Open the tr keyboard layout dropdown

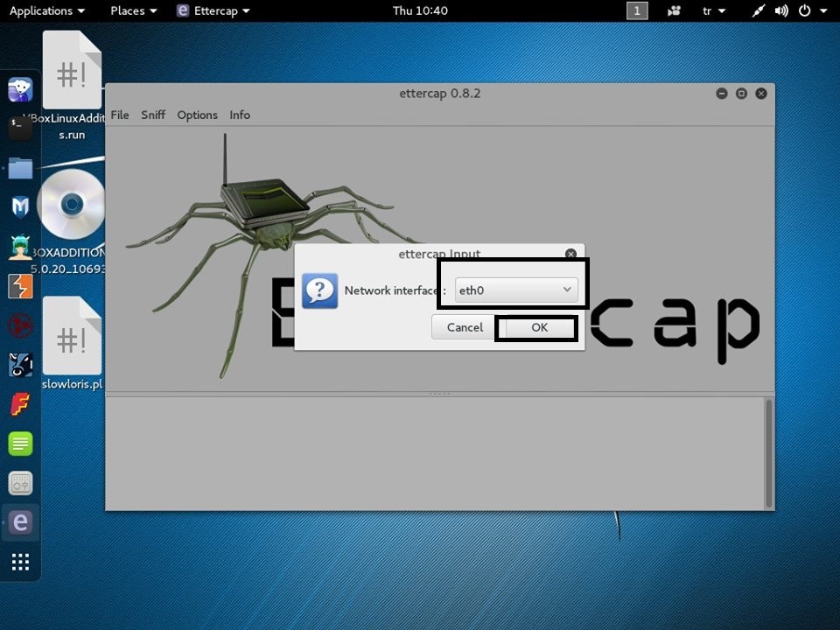click(714, 10)
